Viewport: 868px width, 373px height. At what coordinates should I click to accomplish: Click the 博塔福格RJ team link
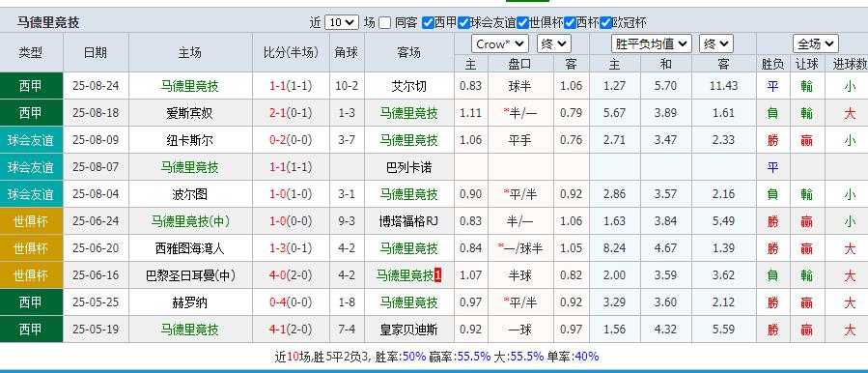coord(409,221)
